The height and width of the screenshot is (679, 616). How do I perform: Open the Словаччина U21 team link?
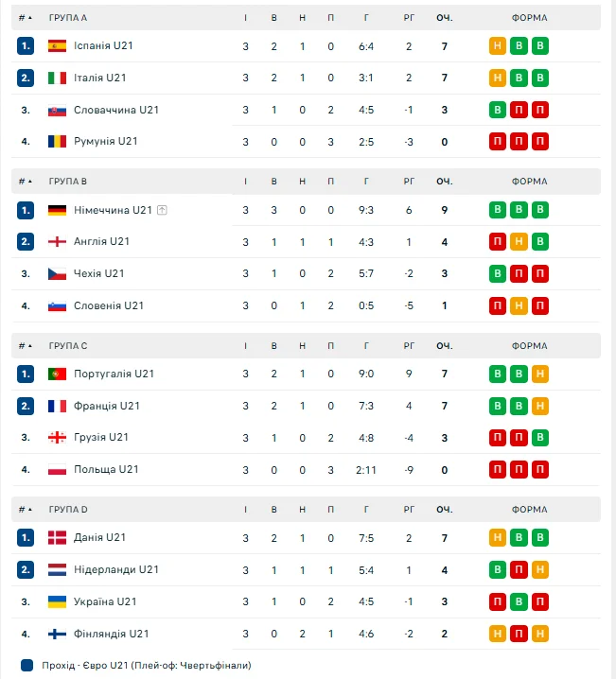(115, 110)
